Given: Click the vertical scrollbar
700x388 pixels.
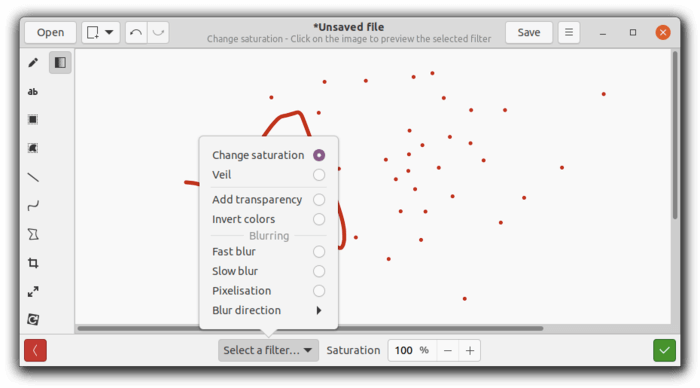Looking at the screenshot, I should point(675,135).
